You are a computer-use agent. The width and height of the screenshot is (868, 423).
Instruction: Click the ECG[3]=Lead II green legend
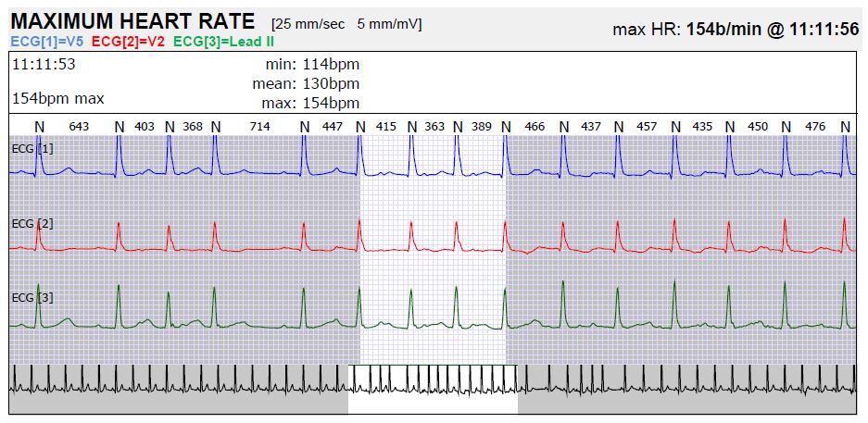click(223, 42)
